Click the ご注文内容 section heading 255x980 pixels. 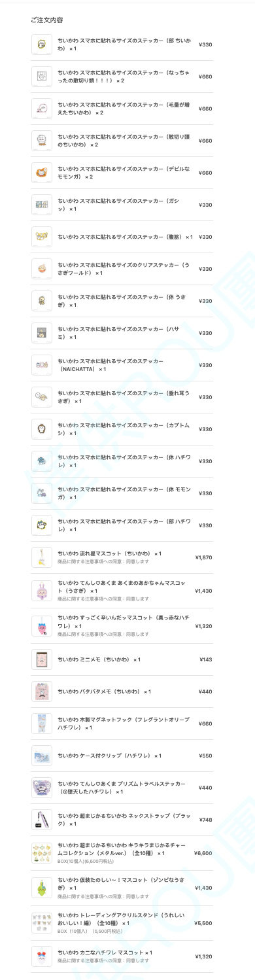(x=47, y=20)
